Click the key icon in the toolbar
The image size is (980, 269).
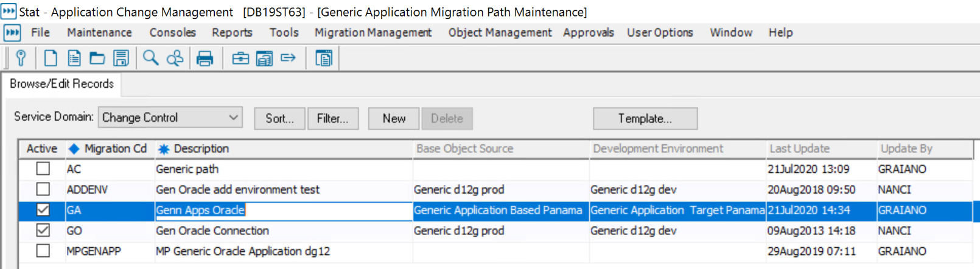(x=21, y=58)
